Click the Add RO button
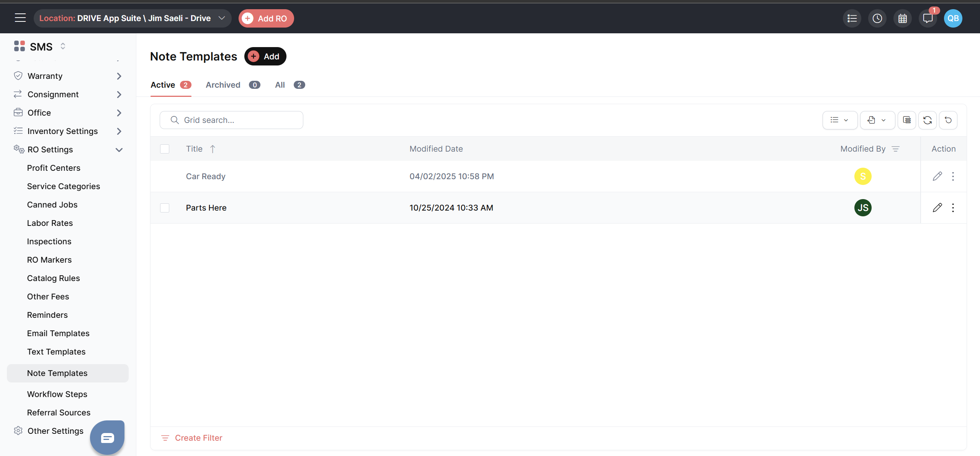The image size is (980, 456). click(266, 18)
